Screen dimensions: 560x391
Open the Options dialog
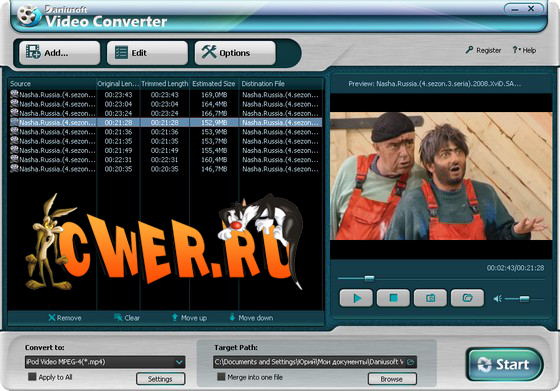(235, 53)
